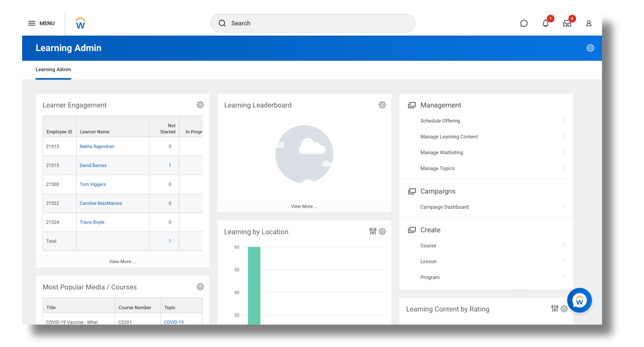The width and height of the screenshot is (644, 347).
Task: Open learner David Barnes
Action: tap(93, 165)
